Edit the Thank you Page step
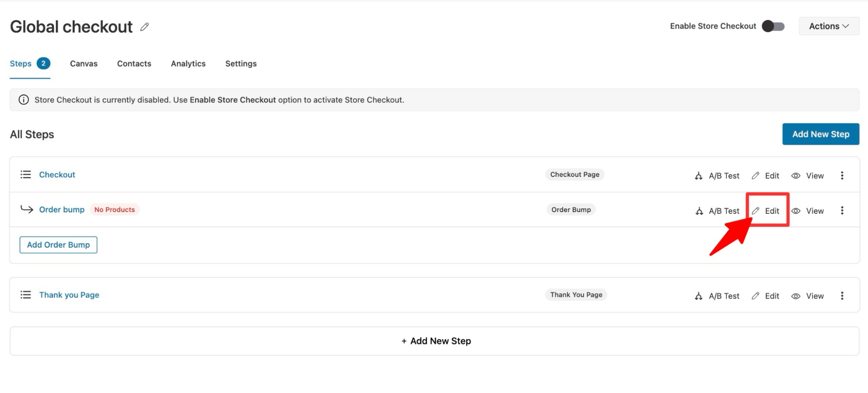This screenshot has height=393, width=868. click(766, 296)
